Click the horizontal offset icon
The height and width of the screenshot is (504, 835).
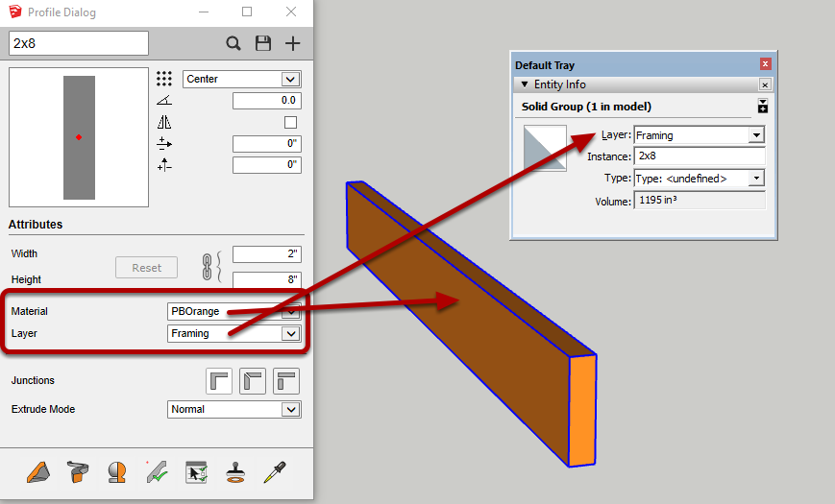coord(164,143)
